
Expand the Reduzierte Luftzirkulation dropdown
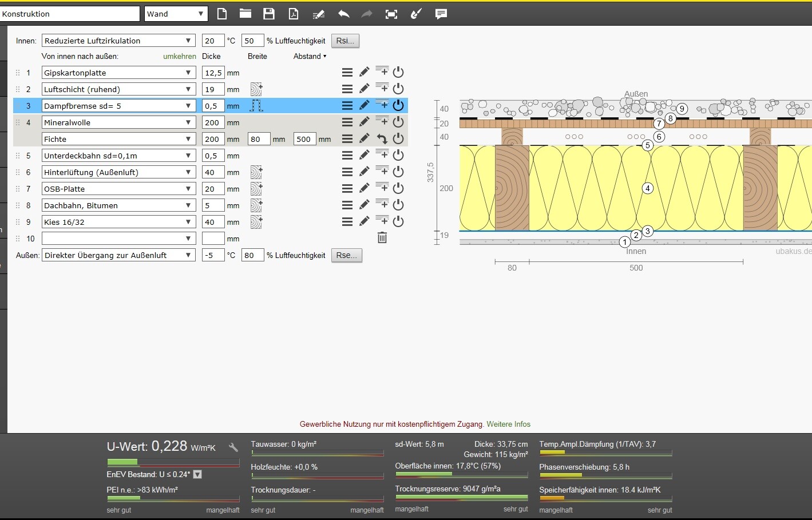pyautogui.click(x=118, y=41)
